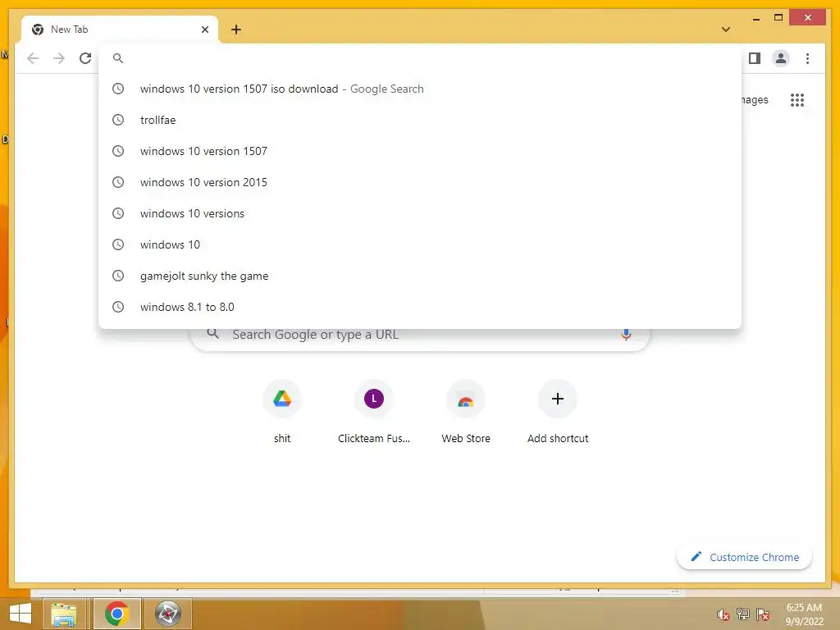Screen dimensions: 840x630
Task: Choose suggestion 'windows 10 version 2015'
Action: [x=420, y=182]
